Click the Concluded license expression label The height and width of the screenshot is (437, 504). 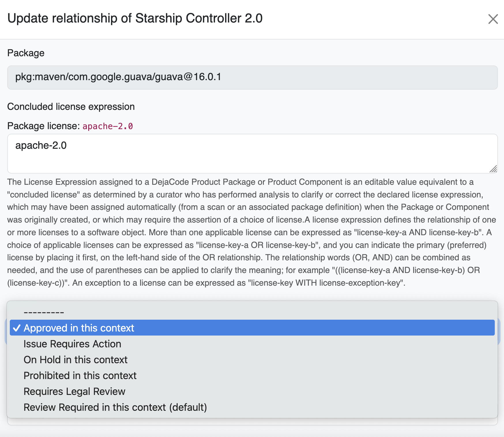[x=71, y=107]
